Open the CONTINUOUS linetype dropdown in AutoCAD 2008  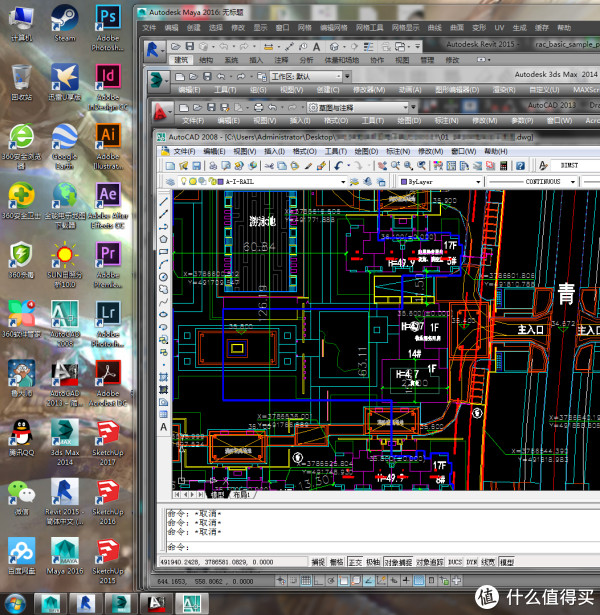573,182
